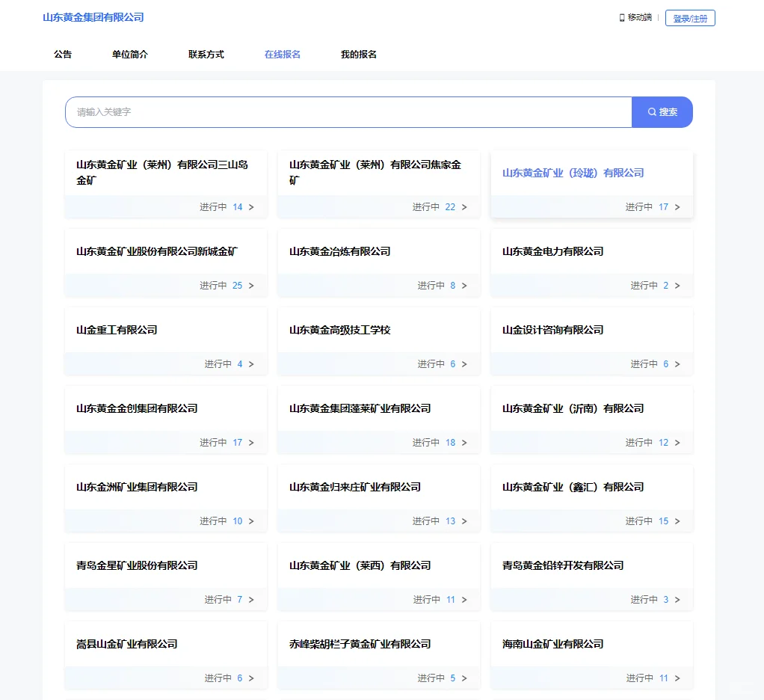The height and width of the screenshot is (700, 764).
Task: Click the 进行中 13 count for 归来庄矿业
Action: click(434, 521)
